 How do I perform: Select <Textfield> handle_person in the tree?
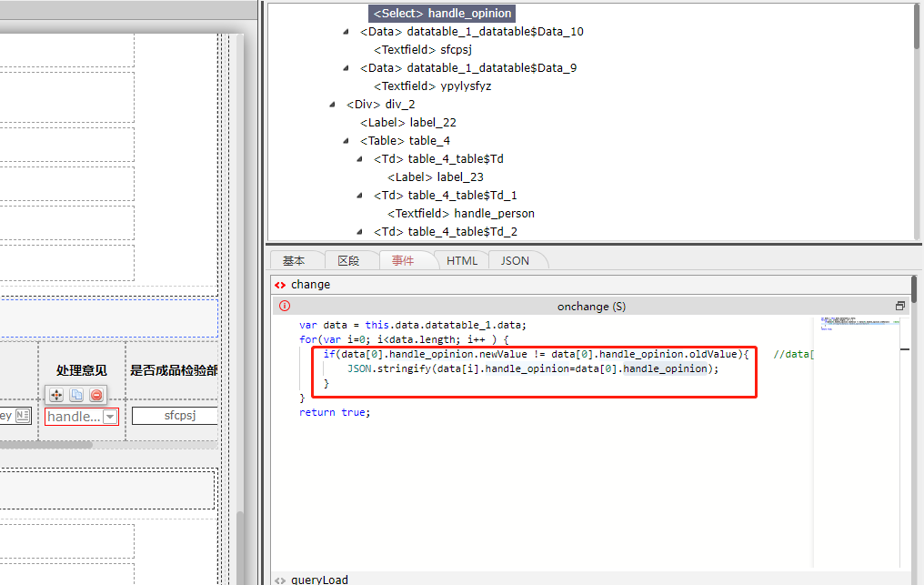click(461, 214)
